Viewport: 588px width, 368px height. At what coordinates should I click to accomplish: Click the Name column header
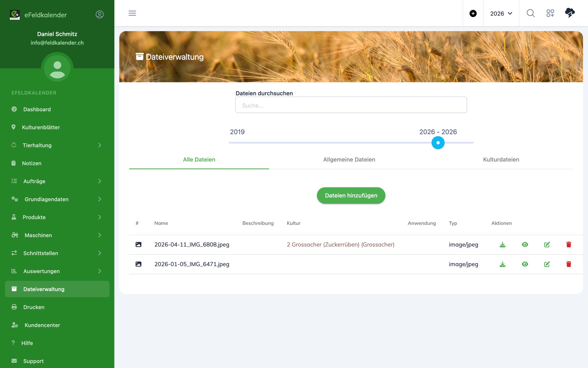click(161, 223)
